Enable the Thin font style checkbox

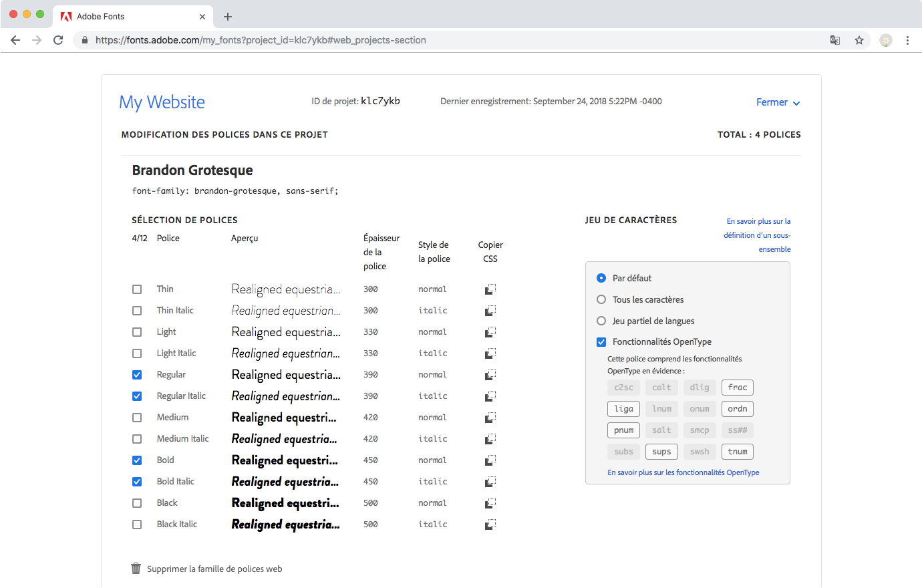click(x=137, y=289)
